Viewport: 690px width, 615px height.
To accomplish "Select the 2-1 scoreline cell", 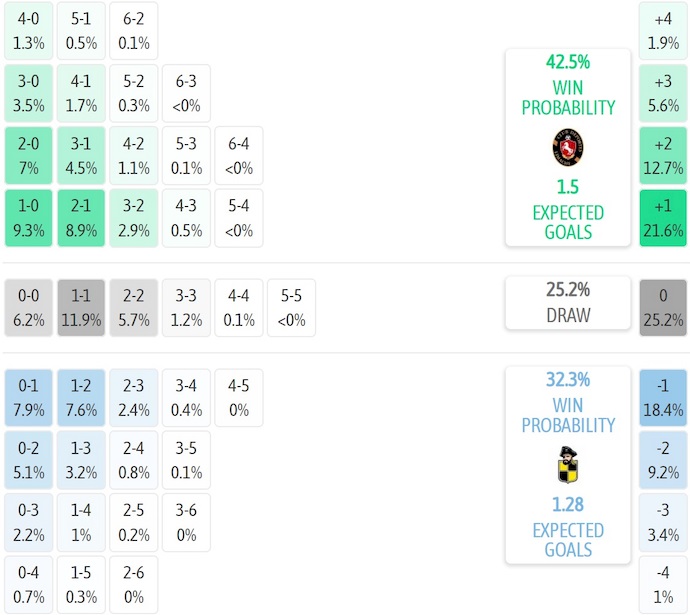I will [82, 218].
